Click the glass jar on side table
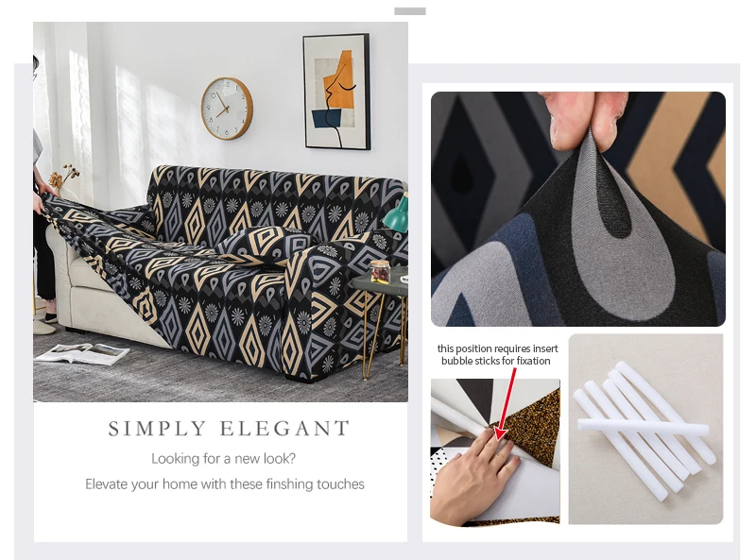Screen dimensions: 756x560 coord(380,272)
